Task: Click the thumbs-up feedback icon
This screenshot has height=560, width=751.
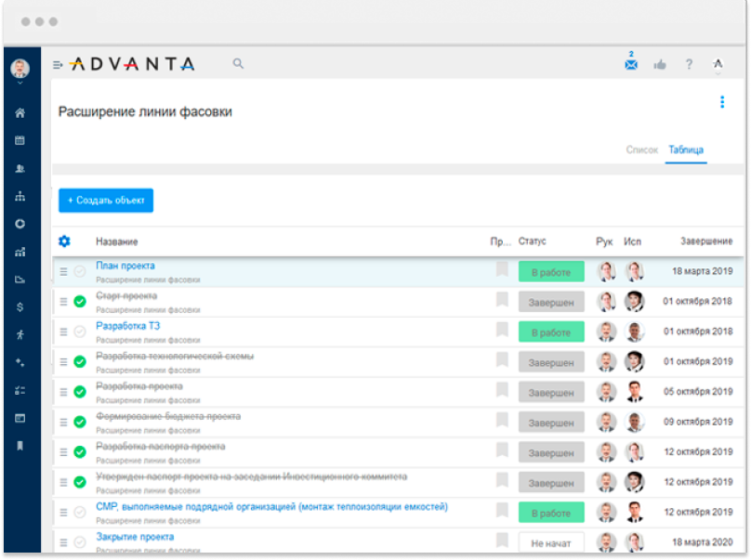Action: point(660,64)
